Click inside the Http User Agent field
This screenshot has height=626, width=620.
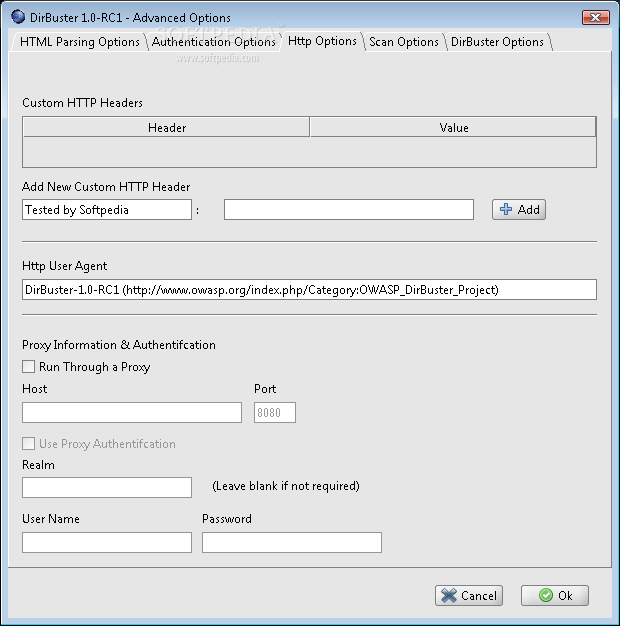[309, 289]
